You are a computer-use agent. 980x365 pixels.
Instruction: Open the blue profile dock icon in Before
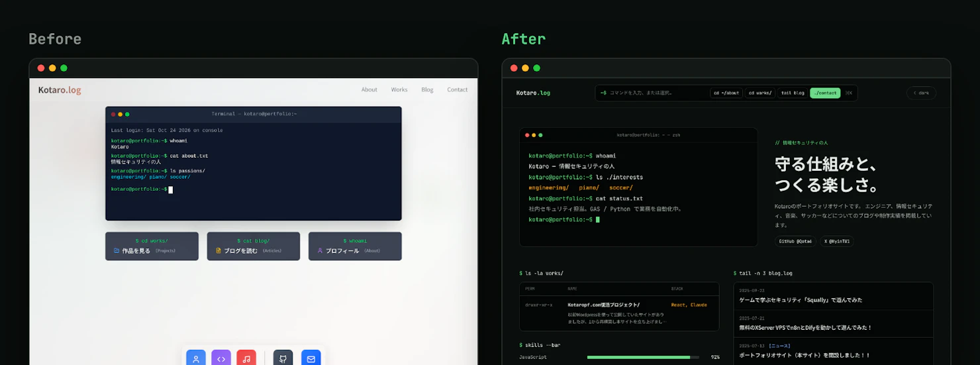click(196, 358)
